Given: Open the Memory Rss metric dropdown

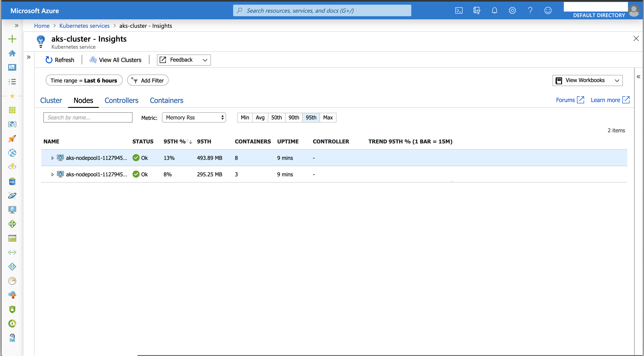Looking at the screenshot, I should click(x=194, y=118).
